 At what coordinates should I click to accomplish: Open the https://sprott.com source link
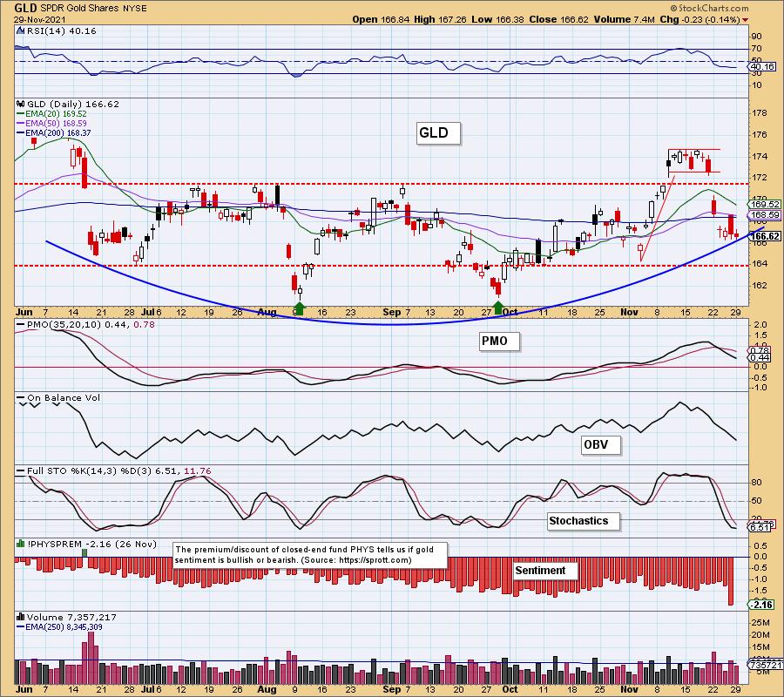(x=374, y=560)
